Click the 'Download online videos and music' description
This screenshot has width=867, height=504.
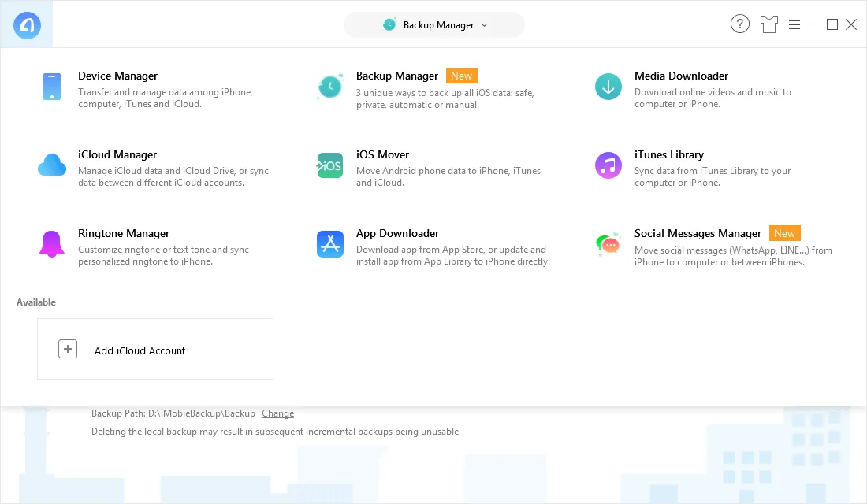pos(713,98)
